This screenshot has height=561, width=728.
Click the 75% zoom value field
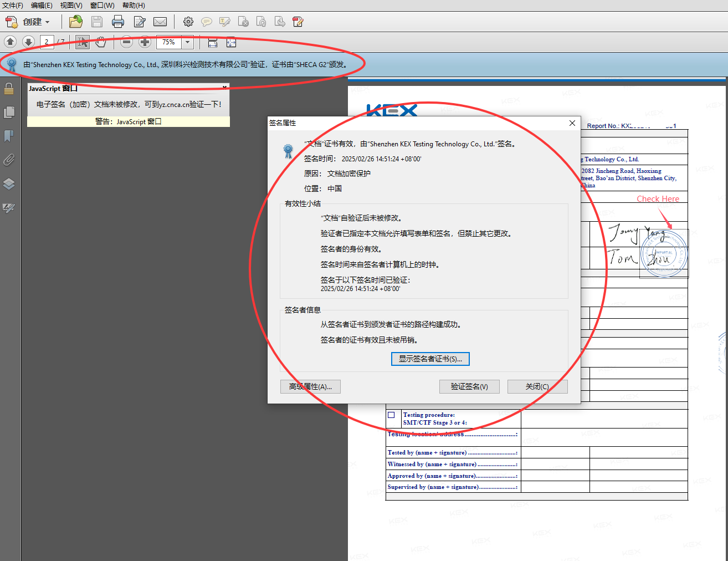point(169,42)
